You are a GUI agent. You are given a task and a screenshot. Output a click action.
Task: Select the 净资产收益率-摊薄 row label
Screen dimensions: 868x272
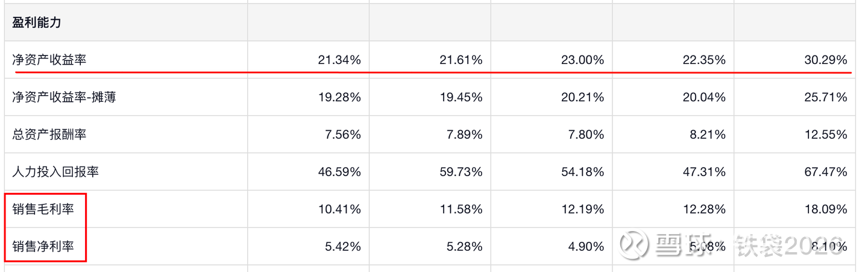(x=64, y=96)
